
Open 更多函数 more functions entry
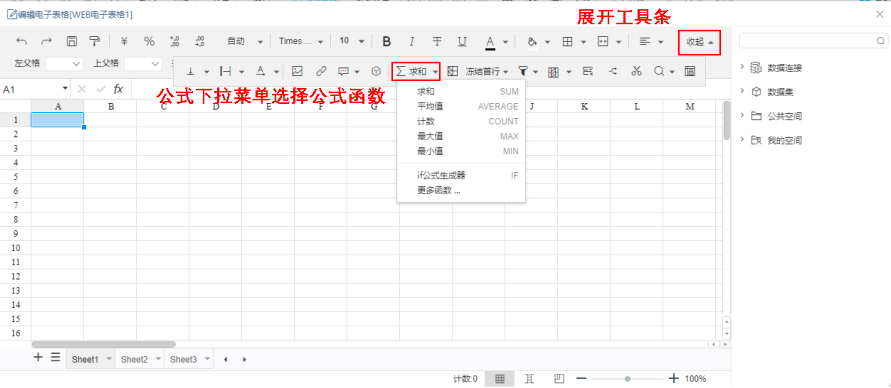tap(461, 190)
